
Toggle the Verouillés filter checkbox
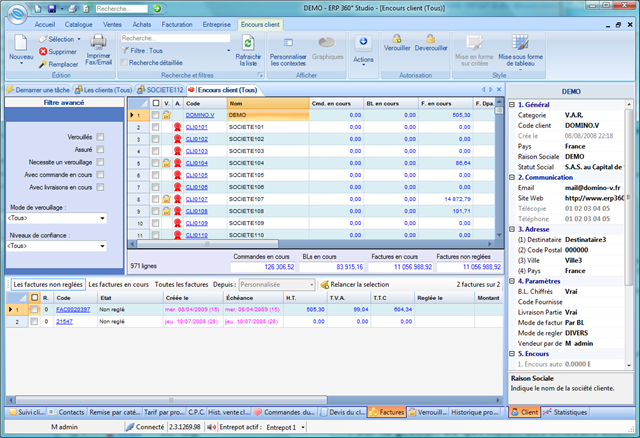(x=100, y=137)
